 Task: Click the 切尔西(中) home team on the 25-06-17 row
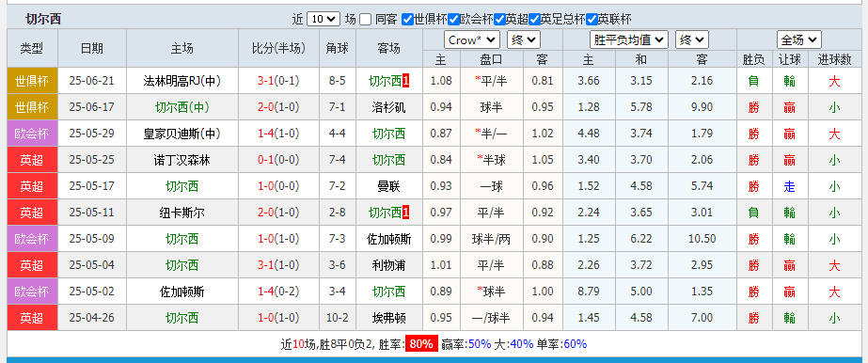point(182,107)
